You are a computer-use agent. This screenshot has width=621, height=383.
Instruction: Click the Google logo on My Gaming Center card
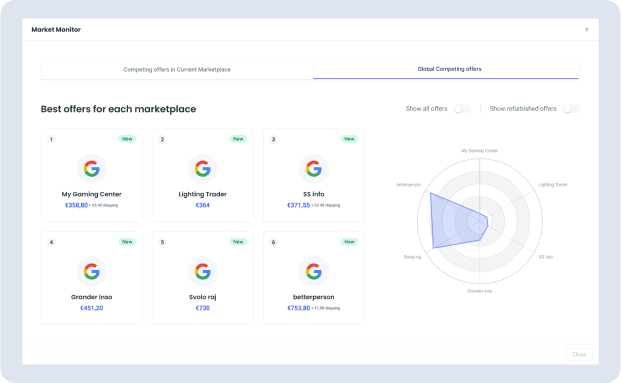91,169
